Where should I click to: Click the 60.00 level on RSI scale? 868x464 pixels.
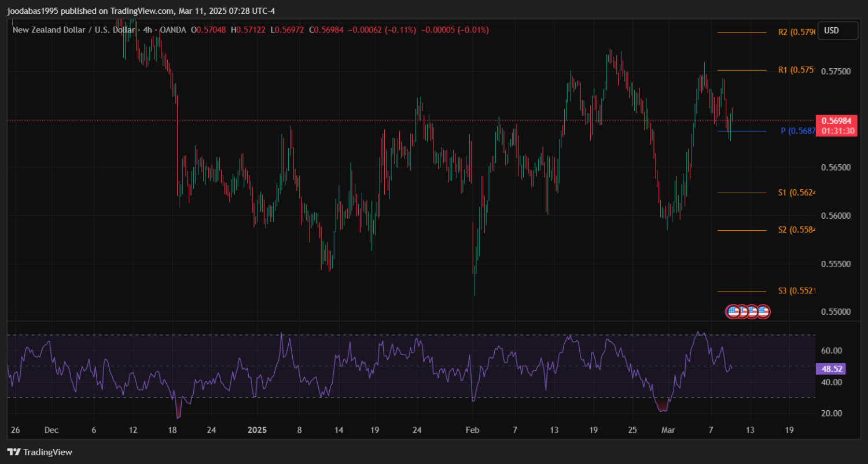pyautogui.click(x=831, y=351)
